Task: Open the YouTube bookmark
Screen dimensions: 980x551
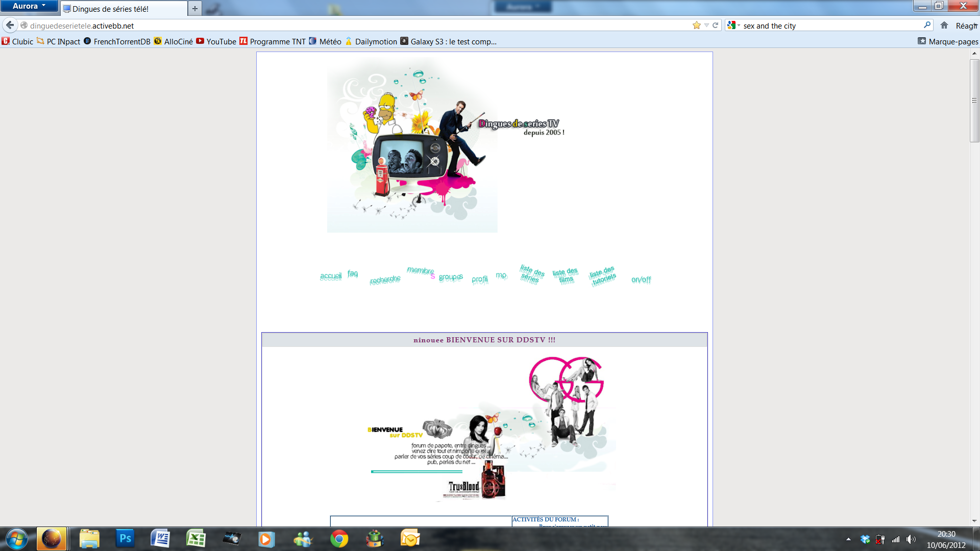Action: 216,41
